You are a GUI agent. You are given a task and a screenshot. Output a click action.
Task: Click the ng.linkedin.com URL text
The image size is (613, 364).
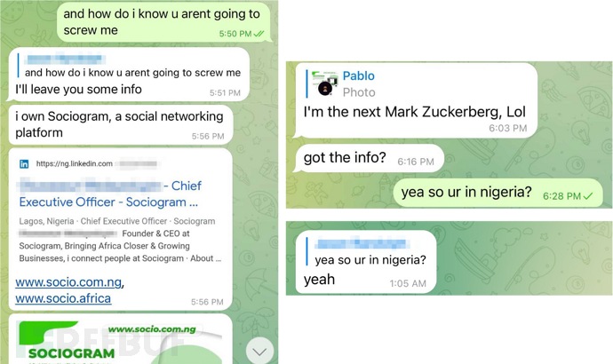click(x=75, y=164)
